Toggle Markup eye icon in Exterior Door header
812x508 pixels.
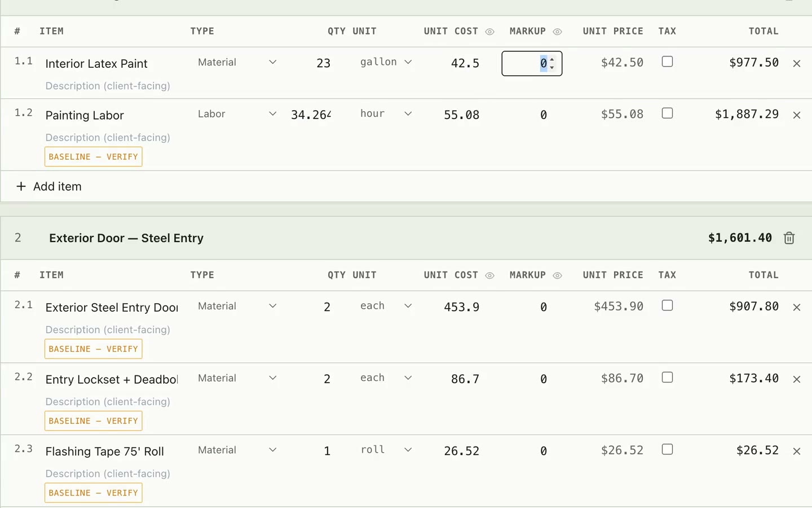pos(557,275)
